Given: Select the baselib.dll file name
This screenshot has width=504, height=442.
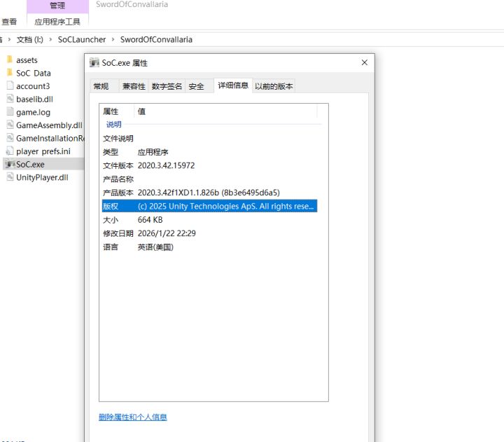Looking at the screenshot, I should pos(34,99).
